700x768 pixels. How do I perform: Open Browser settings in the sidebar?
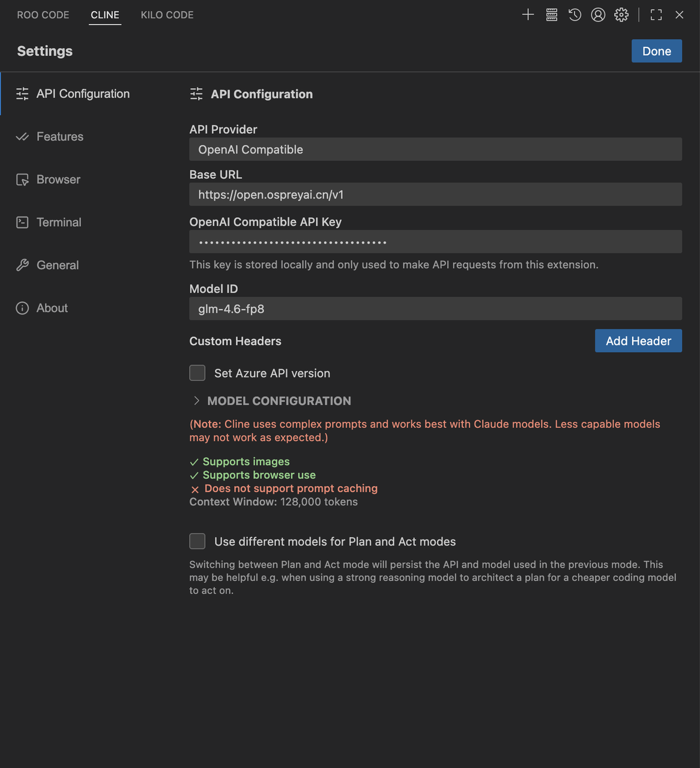pos(58,179)
